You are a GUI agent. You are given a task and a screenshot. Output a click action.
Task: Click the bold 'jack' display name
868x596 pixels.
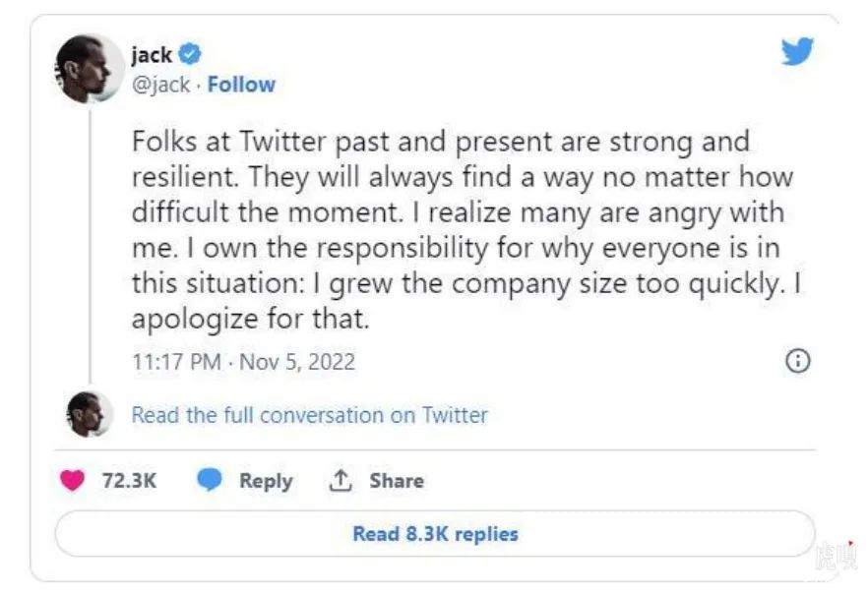tap(151, 55)
